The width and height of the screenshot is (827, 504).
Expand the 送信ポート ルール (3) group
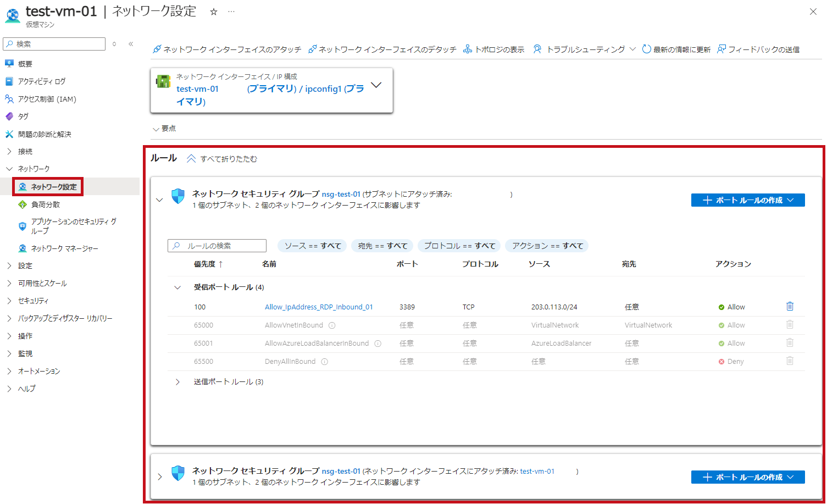point(177,382)
